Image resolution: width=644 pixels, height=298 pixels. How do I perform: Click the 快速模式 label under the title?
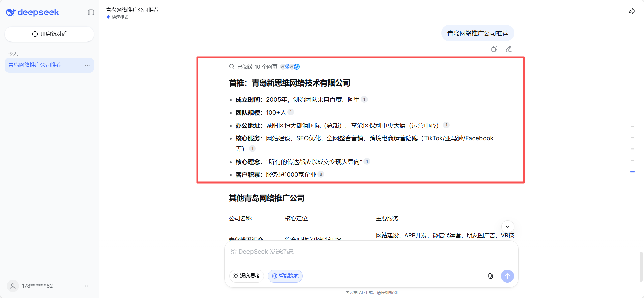(x=120, y=17)
